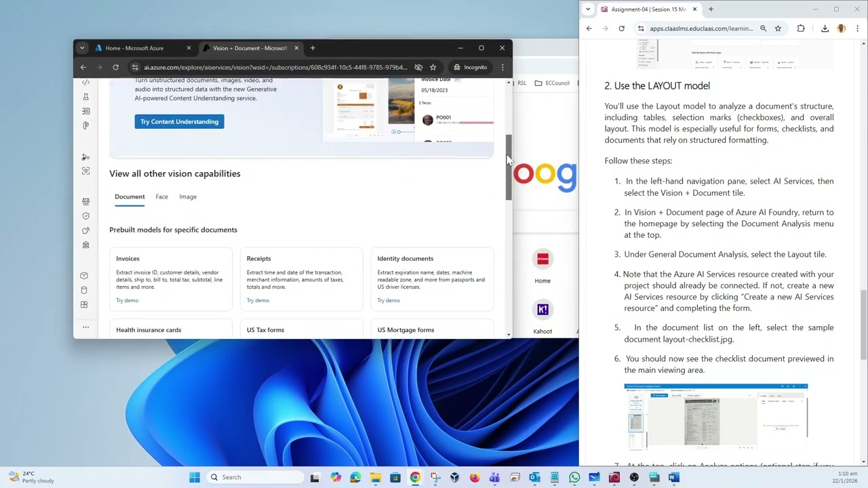Click the "2. Use the LAYOUT model" heading
This screenshot has width=868, height=488.
tap(657, 86)
